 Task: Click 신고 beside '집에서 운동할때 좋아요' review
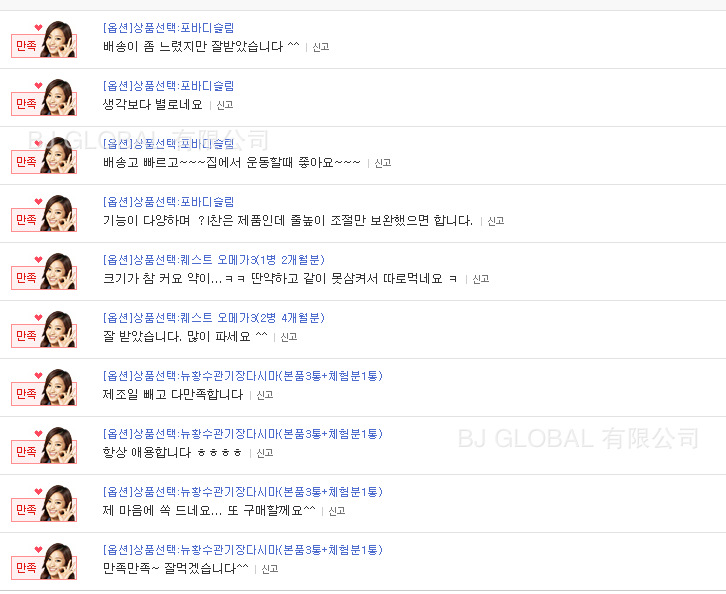(382, 163)
